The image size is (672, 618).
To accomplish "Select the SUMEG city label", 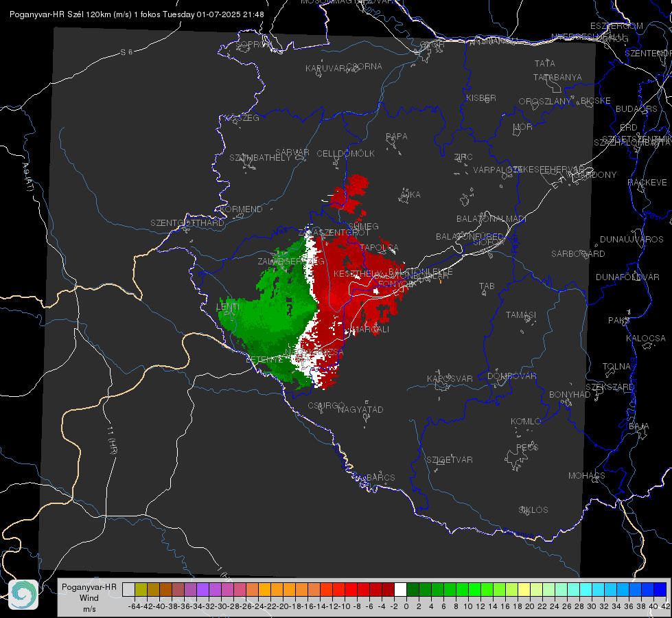I will coord(363,226).
